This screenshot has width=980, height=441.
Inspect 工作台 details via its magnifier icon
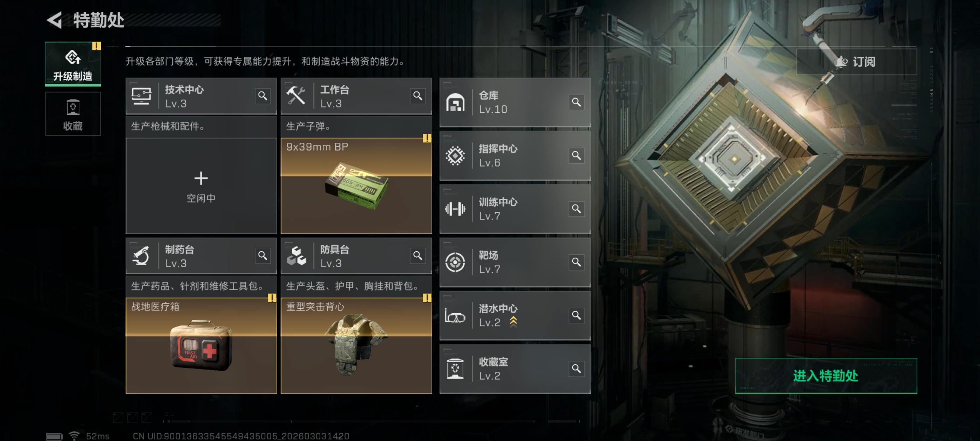point(418,96)
